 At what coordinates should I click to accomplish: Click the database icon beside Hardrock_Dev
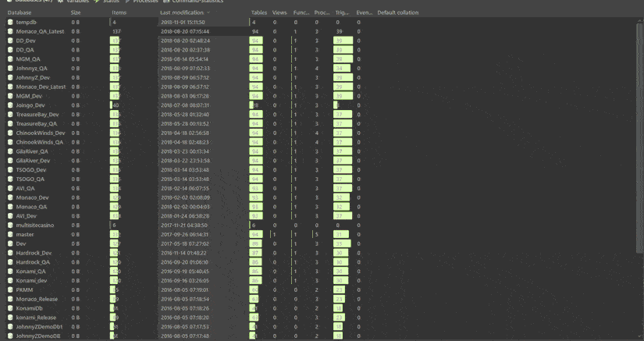[10, 253]
